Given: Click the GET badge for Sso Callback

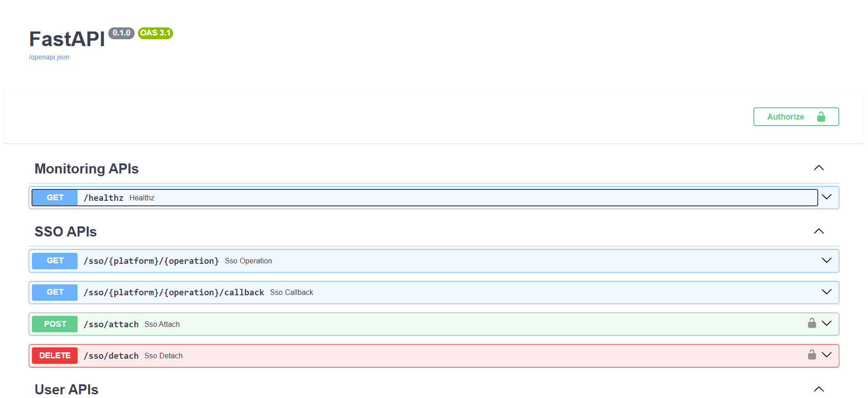Looking at the screenshot, I should tap(55, 292).
